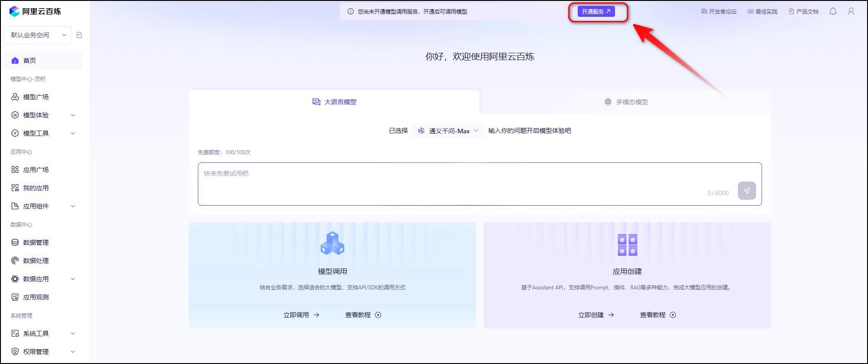Screen dimensions: 868x364
Task: Click the 应用组件 sidebar icon
Action: 15,206
